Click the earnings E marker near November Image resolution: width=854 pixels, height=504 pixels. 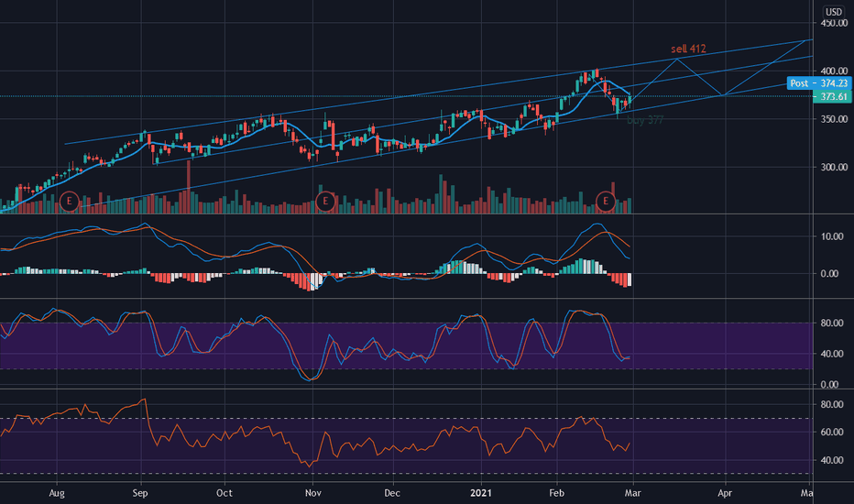pyautogui.click(x=325, y=201)
